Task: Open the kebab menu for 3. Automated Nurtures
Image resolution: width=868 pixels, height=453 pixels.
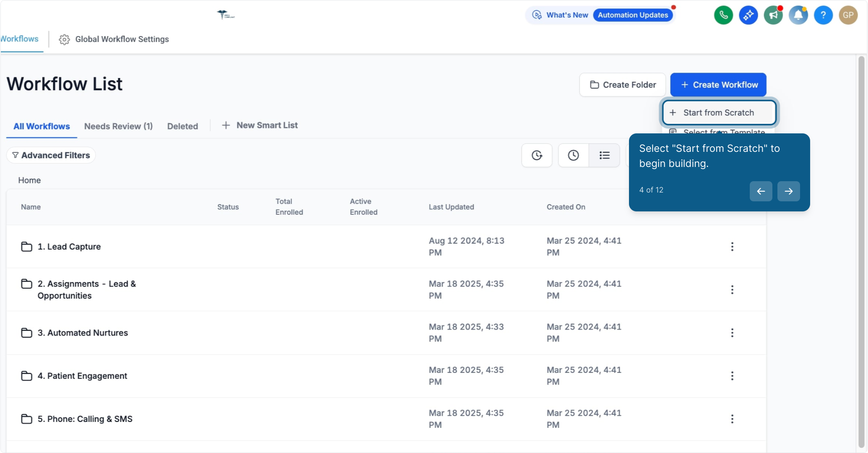Action: pos(732,333)
